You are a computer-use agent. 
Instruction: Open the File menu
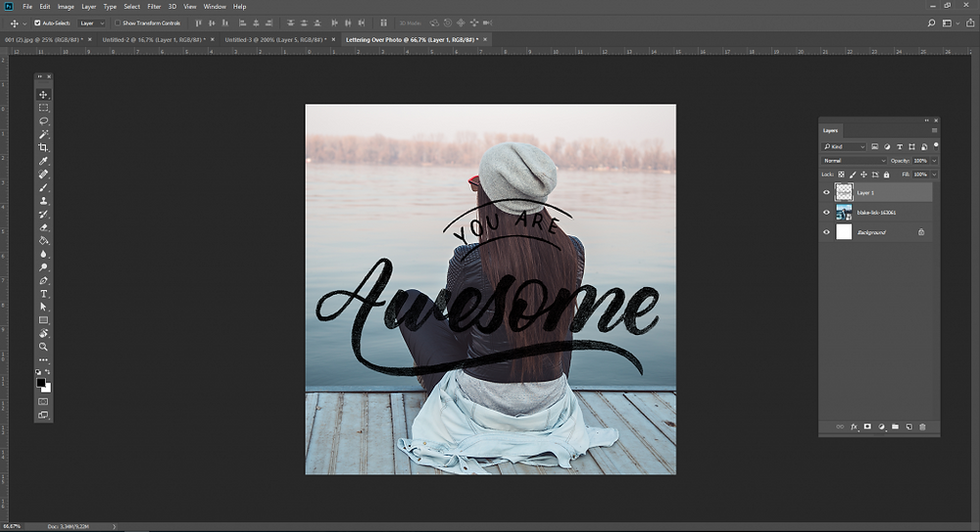point(27,6)
